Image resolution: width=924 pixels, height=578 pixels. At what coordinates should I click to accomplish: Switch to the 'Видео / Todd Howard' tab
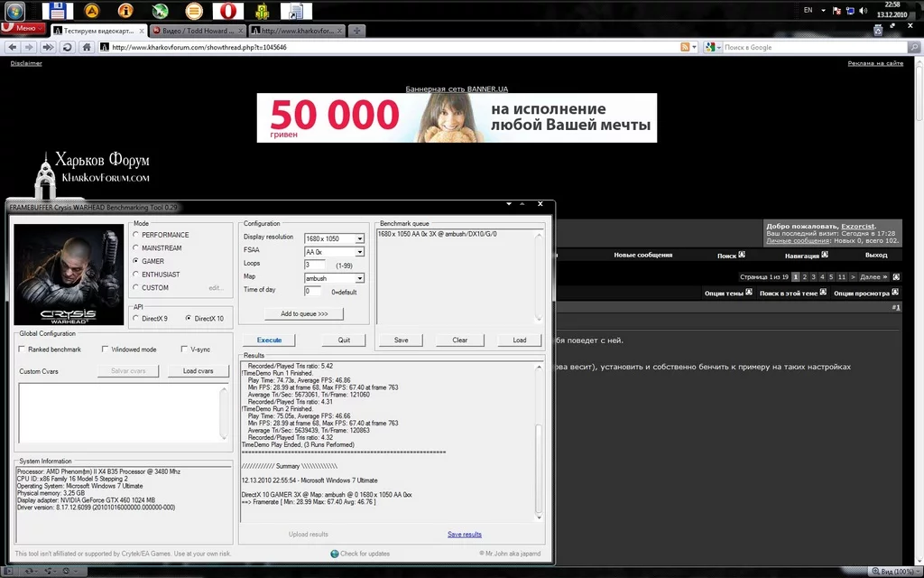198,31
